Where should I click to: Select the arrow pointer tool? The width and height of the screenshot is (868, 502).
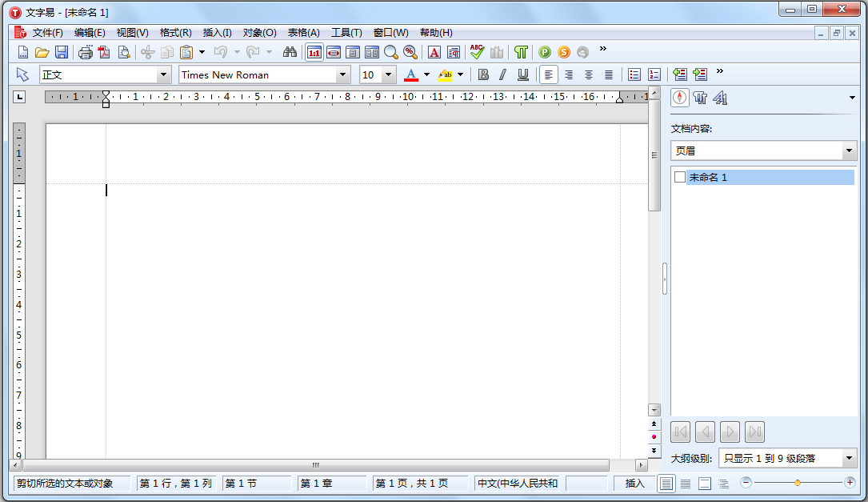tap(22, 74)
